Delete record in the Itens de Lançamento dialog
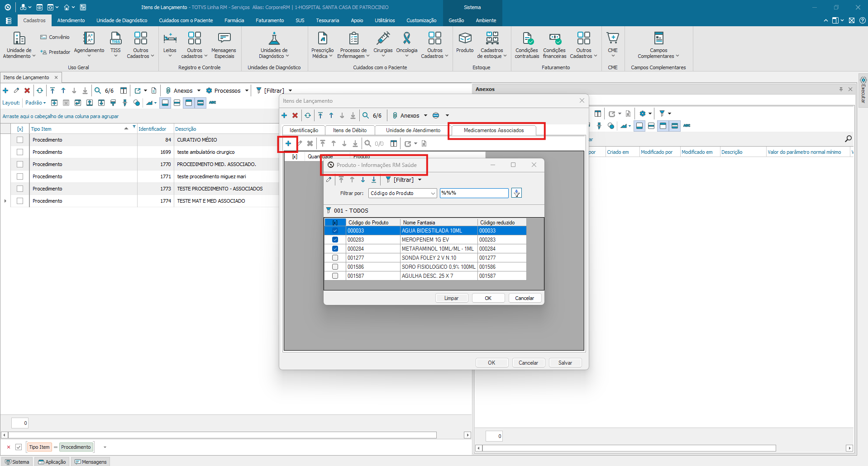The height and width of the screenshot is (466, 868). pyautogui.click(x=295, y=115)
